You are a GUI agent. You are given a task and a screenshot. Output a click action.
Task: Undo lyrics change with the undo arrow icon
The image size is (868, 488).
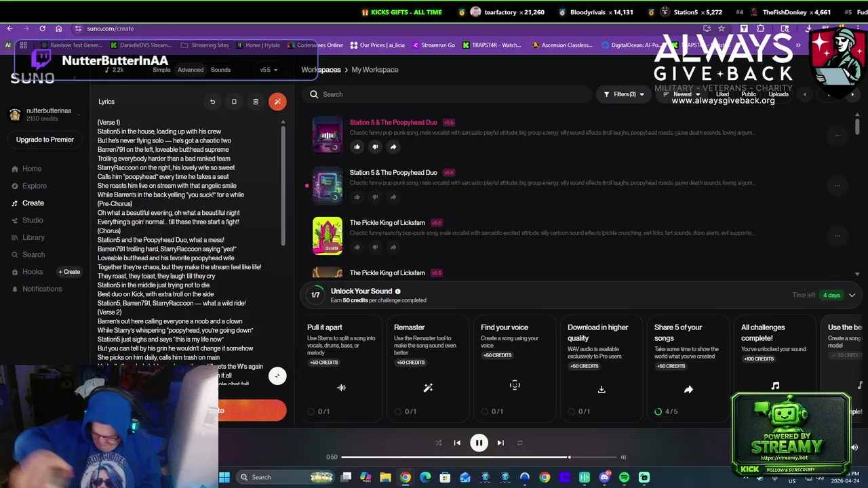(212, 102)
